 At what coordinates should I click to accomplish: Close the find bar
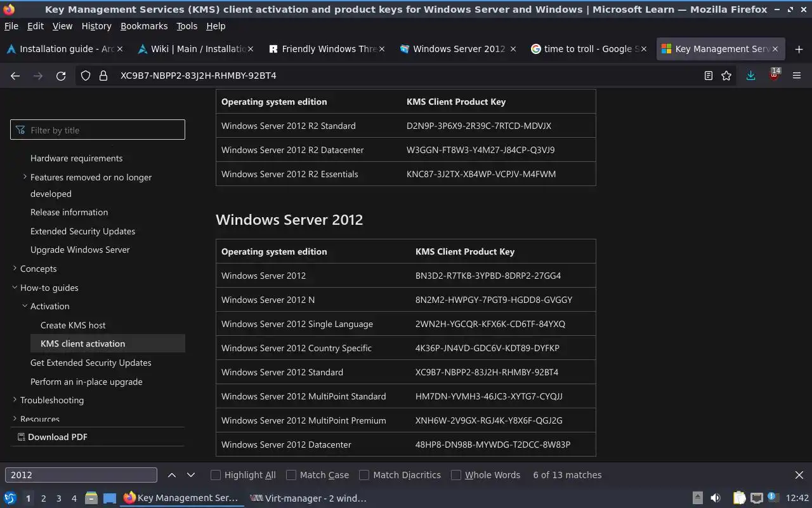pos(799,475)
